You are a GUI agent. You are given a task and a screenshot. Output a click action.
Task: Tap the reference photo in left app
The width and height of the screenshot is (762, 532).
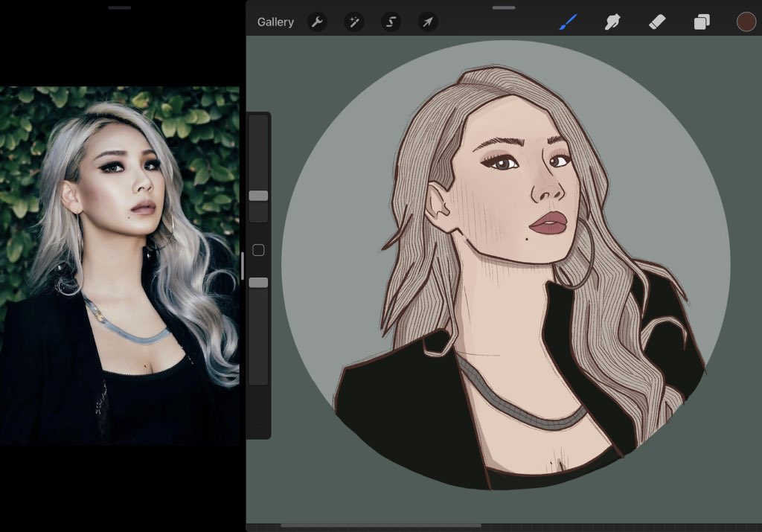point(120,266)
